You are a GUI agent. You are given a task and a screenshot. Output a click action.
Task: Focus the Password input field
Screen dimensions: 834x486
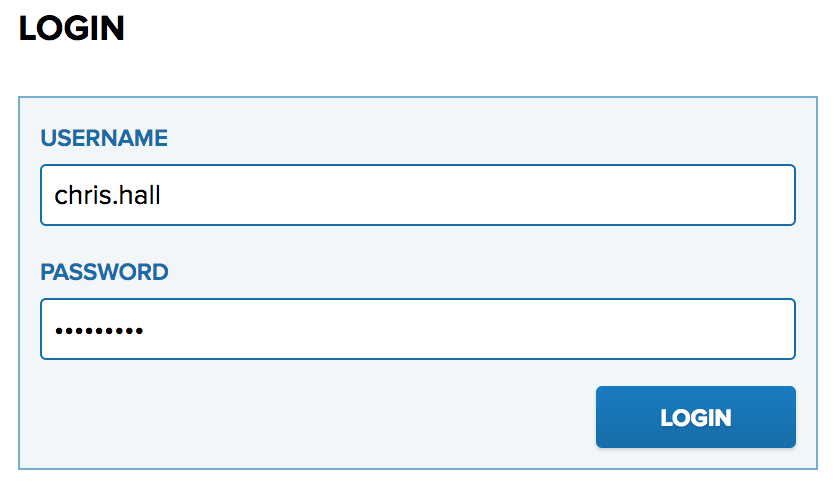(x=418, y=329)
